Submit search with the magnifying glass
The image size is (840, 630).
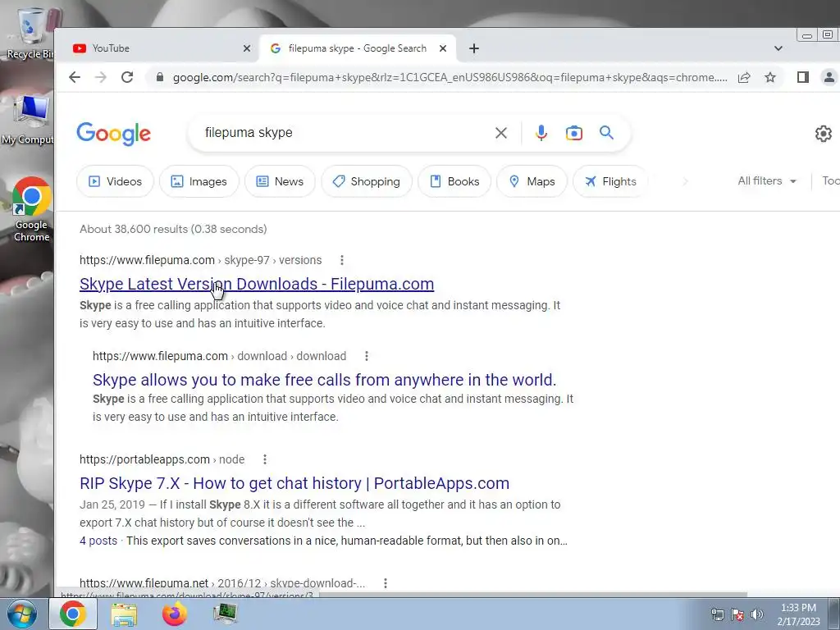coord(606,132)
